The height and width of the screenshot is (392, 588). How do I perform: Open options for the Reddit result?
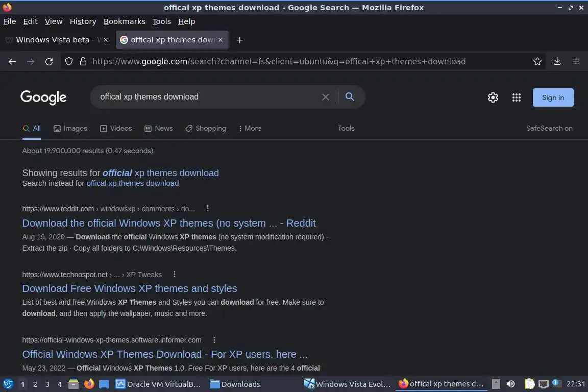208,209
